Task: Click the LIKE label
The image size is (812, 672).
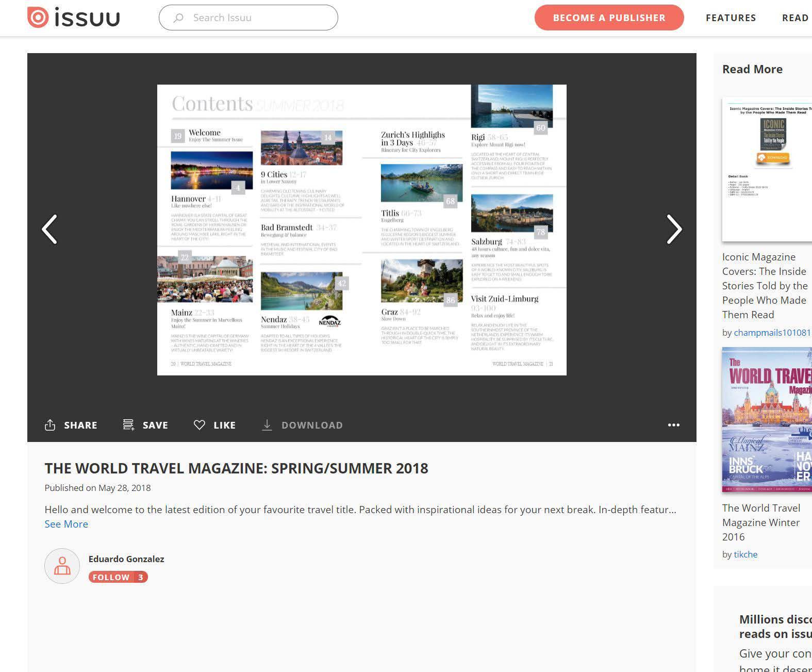Action: tap(225, 425)
